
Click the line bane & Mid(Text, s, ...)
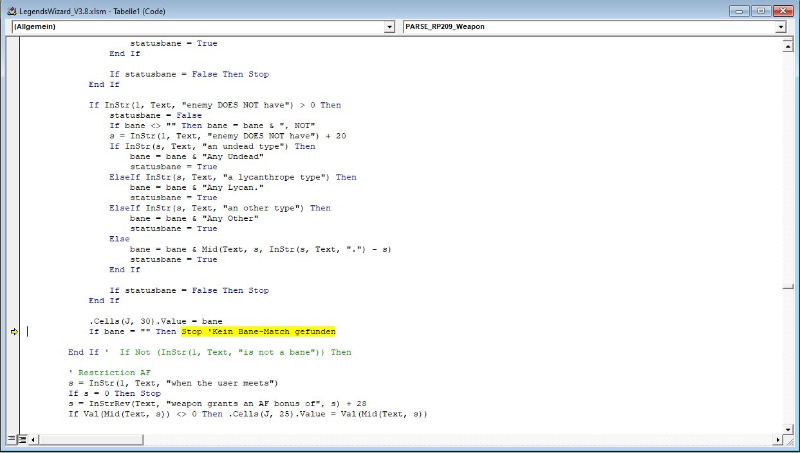tap(261, 249)
